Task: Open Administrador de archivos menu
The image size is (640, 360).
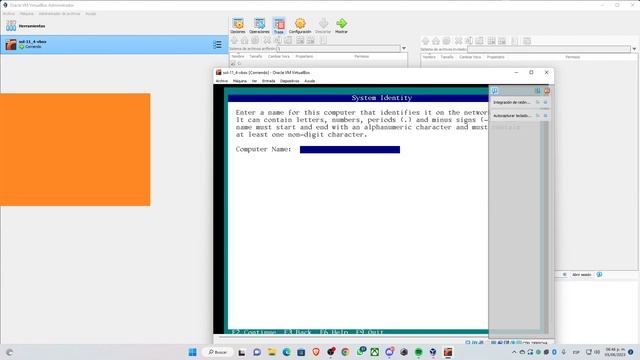Action: click(60, 13)
